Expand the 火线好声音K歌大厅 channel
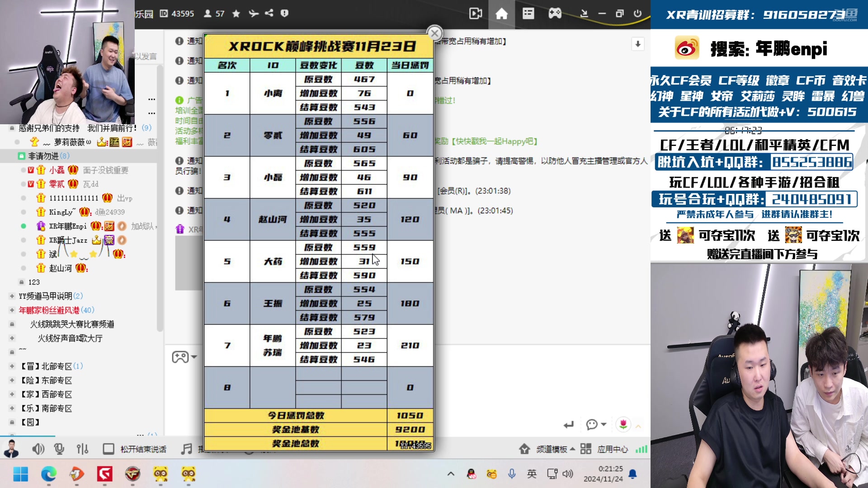The image size is (868, 488). coord(12,338)
